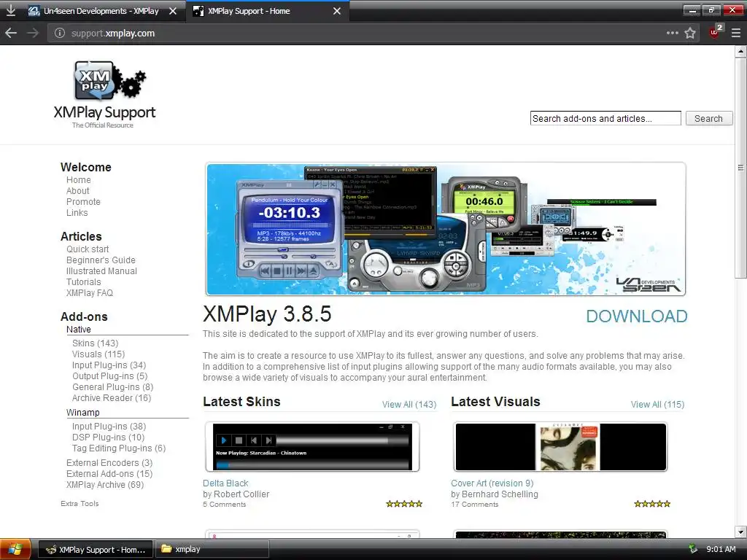Open the XMPlay FAQ link

click(90, 293)
